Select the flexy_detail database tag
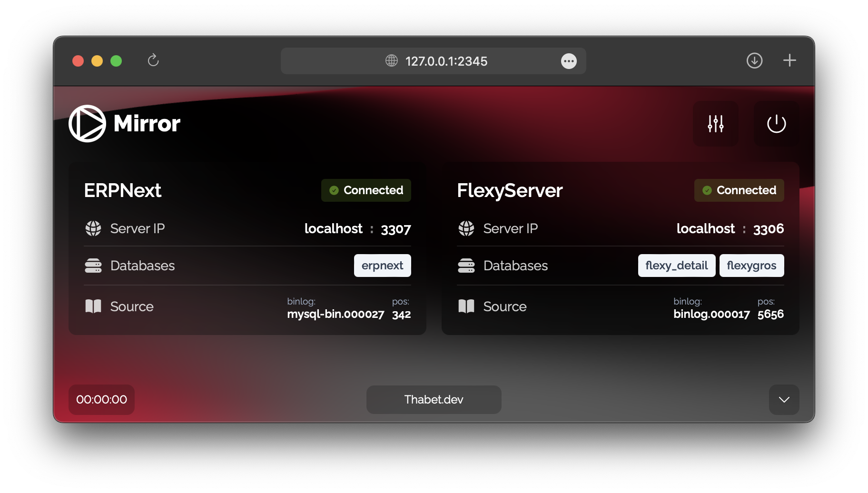Screen dimensions: 868x493 pyautogui.click(x=676, y=266)
